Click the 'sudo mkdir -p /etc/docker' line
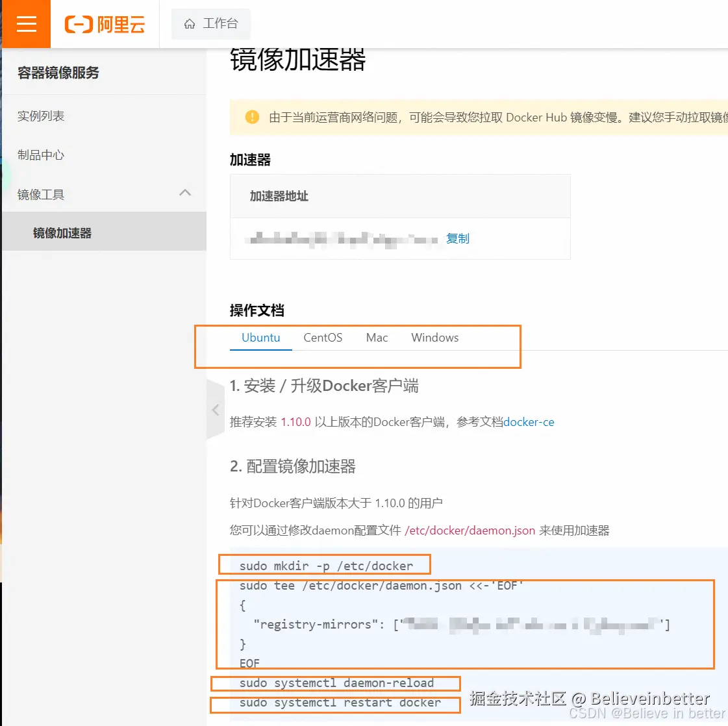Viewport: 728px width, 726px height. [326, 566]
